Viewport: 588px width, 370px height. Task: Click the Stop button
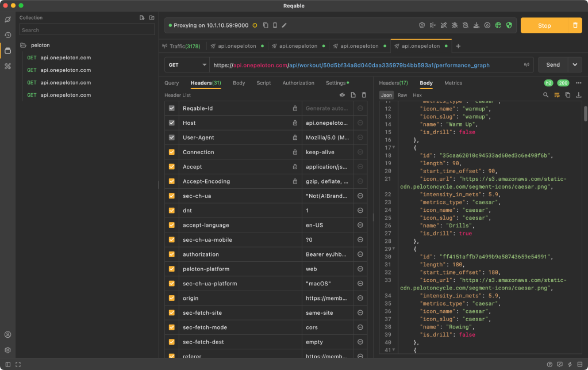pos(544,25)
